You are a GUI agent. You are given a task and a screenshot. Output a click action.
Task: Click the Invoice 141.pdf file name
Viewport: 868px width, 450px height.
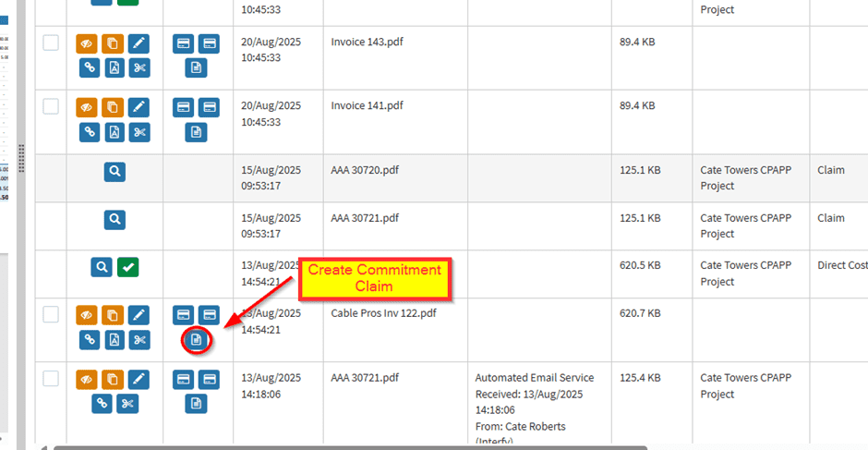pos(367,106)
